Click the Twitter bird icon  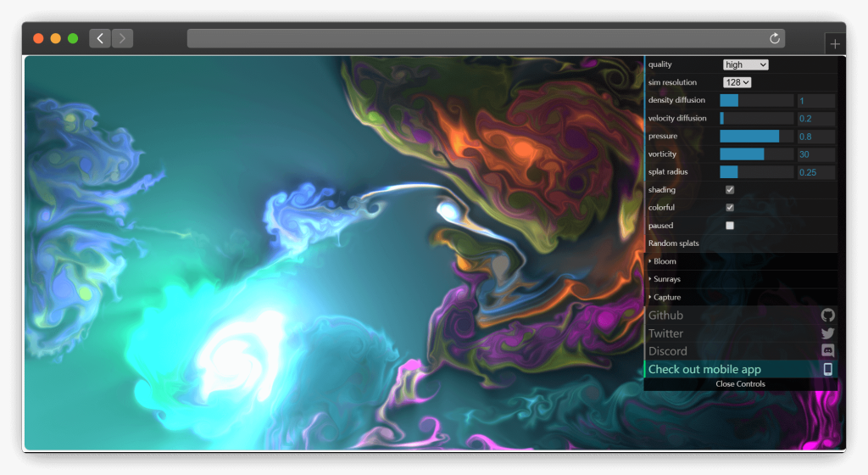[828, 333]
